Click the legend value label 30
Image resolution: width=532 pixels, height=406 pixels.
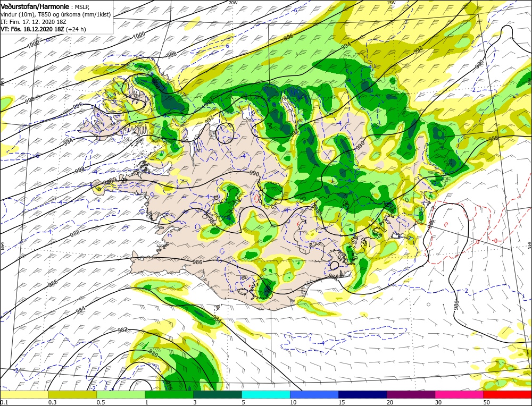coord(438,402)
